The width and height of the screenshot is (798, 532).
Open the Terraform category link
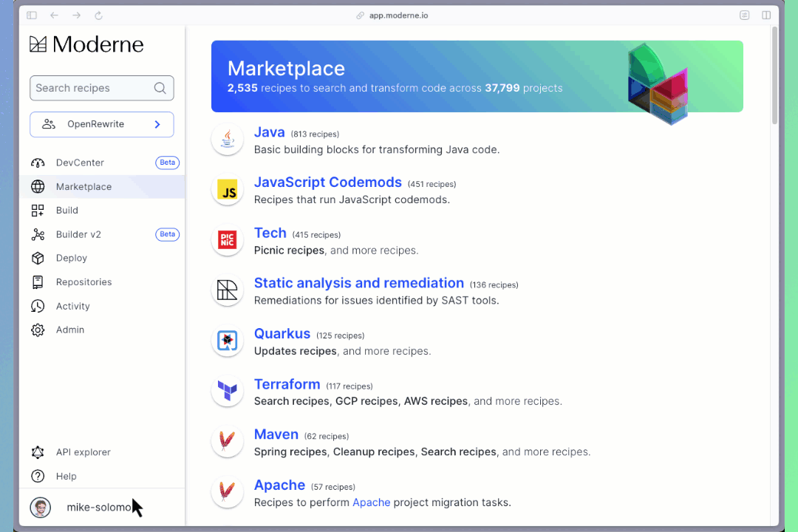(287, 384)
